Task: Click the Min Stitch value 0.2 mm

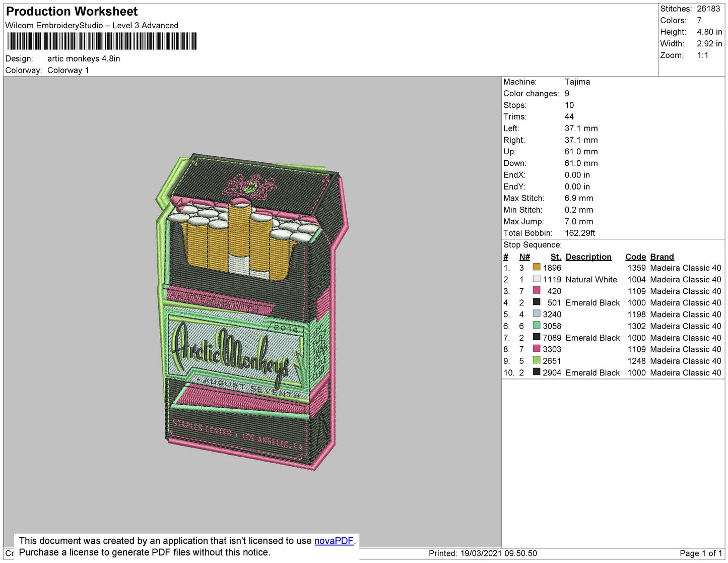Action: click(x=579, y=210)
